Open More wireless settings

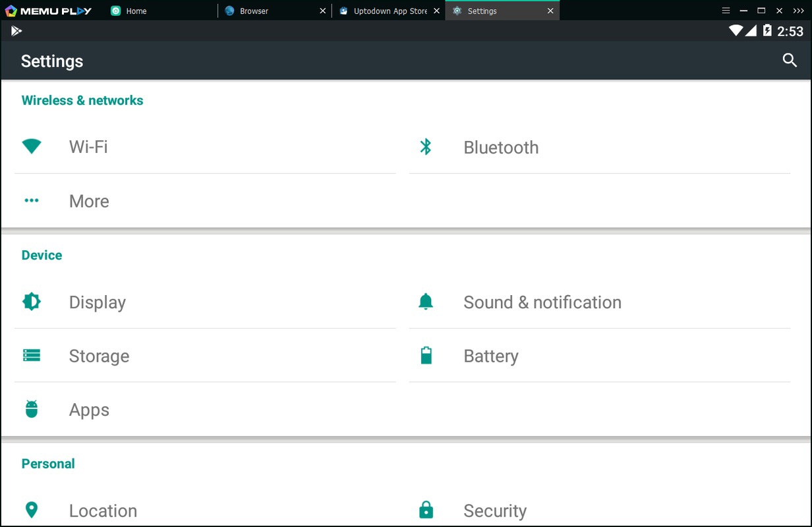point(205,201)
